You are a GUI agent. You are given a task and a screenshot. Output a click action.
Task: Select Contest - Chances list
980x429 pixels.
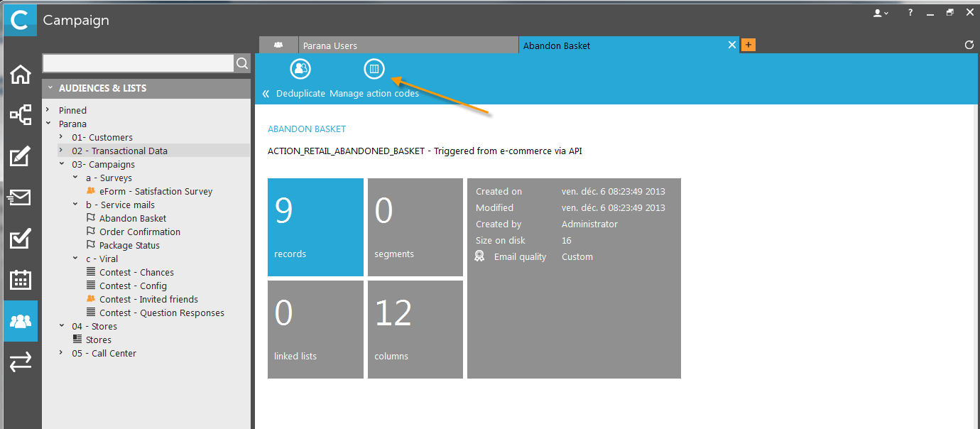click(136, 272)
